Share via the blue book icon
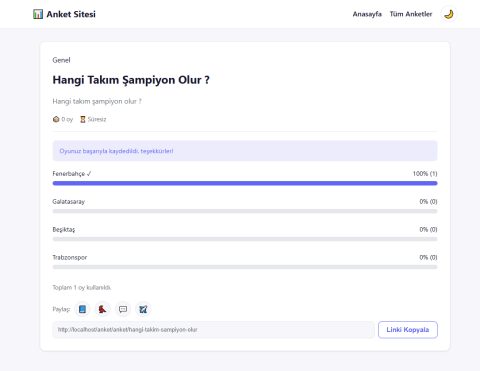 click(x=82, y=309)
